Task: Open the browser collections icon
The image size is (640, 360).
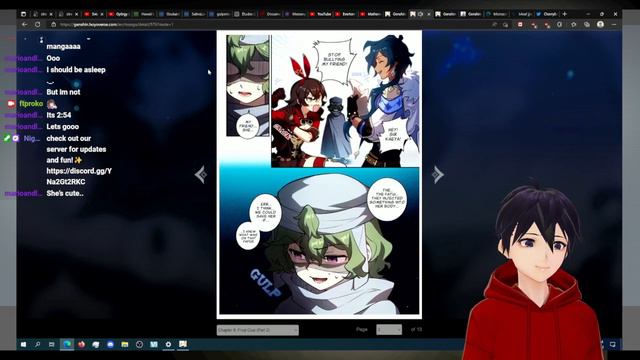Action: [x=587, y=24]
